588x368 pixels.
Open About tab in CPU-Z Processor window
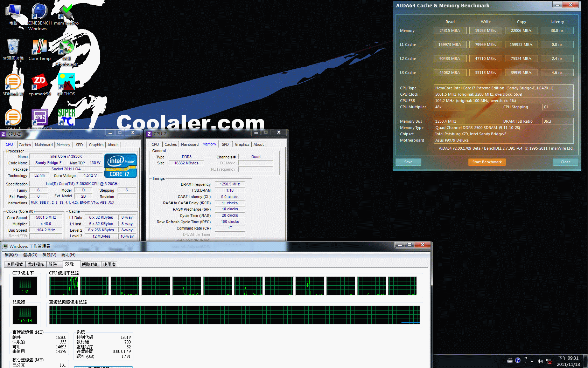(x=113, y=145)
